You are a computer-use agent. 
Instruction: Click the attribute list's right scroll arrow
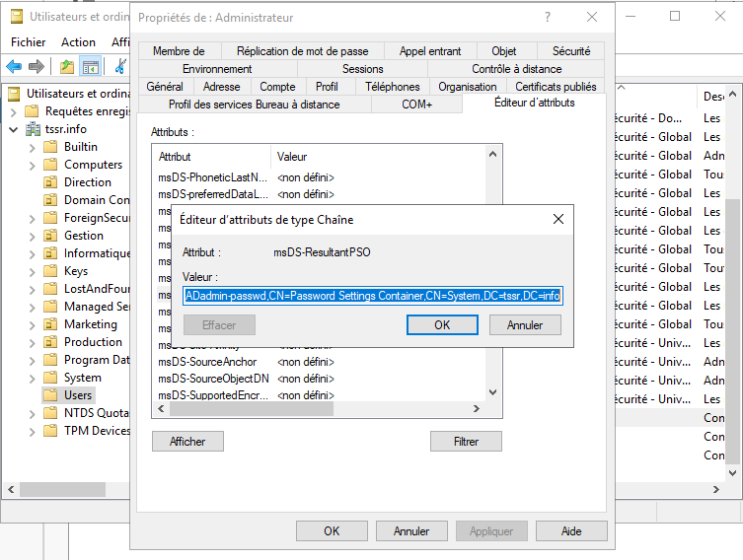tap(478, 409)
